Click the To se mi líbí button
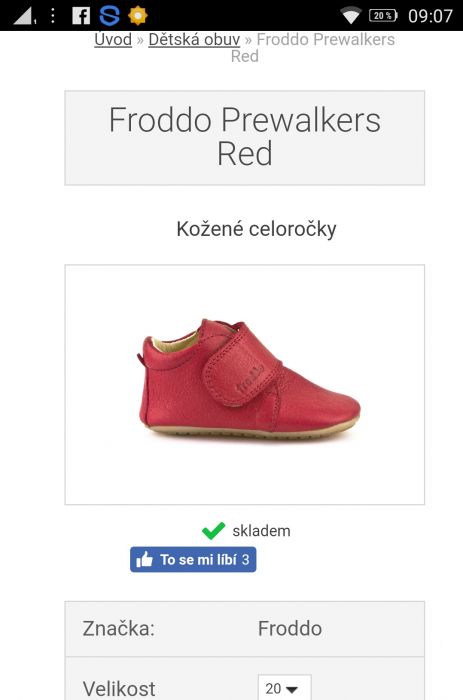 [193, 559]
